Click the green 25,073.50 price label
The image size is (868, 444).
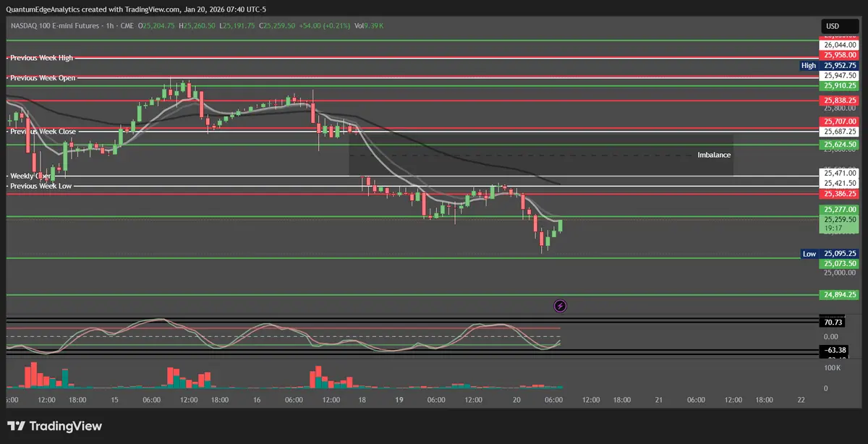click(x=839, y=264)
